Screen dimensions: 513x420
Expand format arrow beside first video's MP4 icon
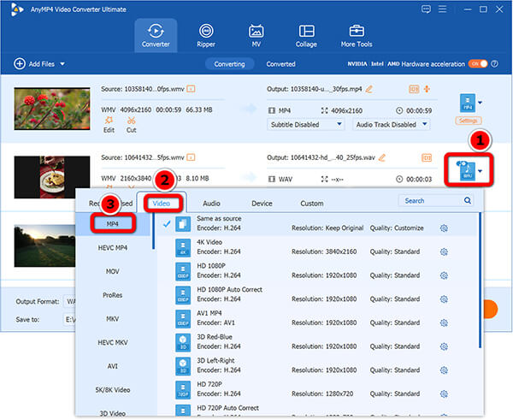pyautogui.click(x=480, y=103)
